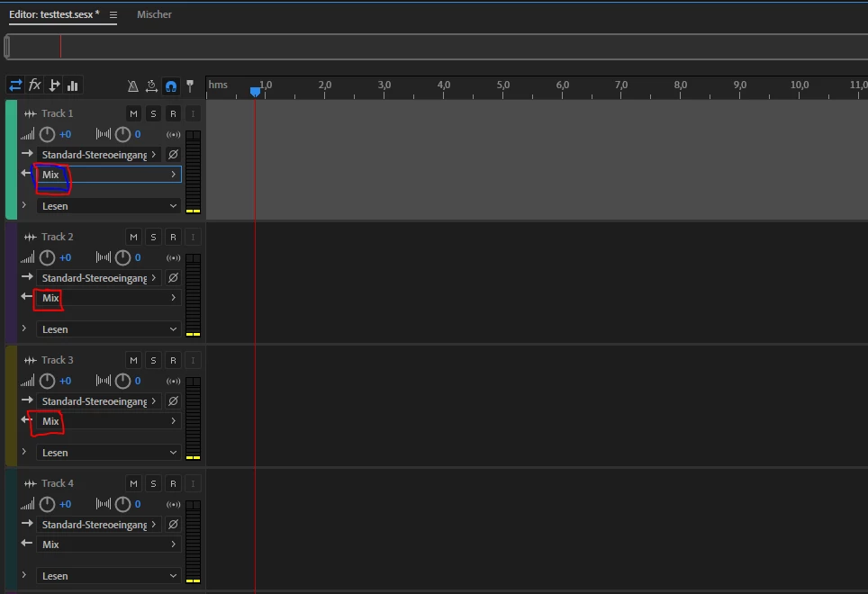This screenshot has width=868, height=594.
Task: Click the Track 1 waveform icon
Action: [30, 114]
